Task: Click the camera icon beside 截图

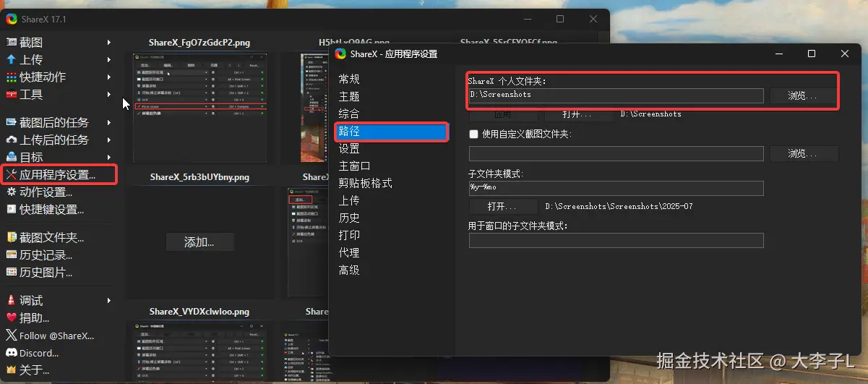Action: pos(12,43)
